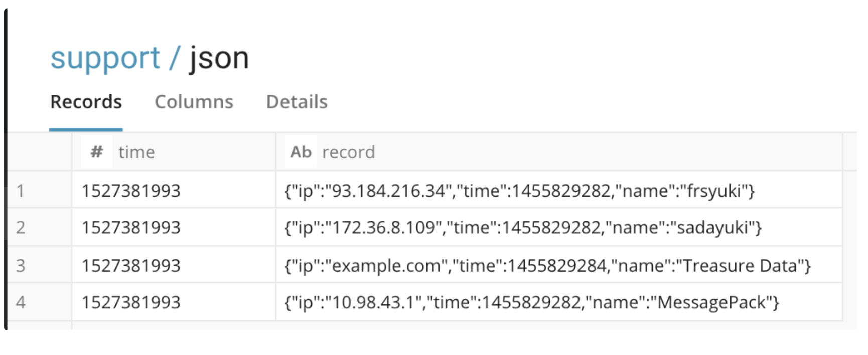Click the json table name

click(219, 58)
